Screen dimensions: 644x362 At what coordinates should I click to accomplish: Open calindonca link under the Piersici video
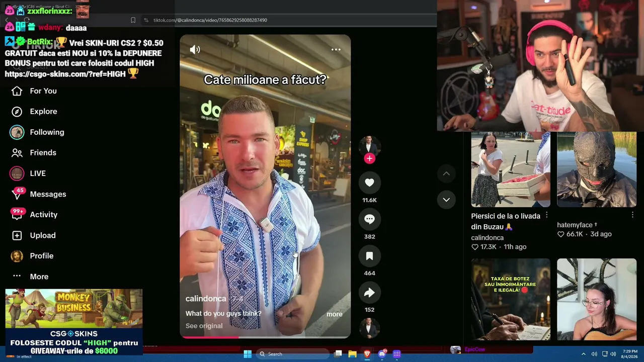pyautogui.click(x=487, y=238)
